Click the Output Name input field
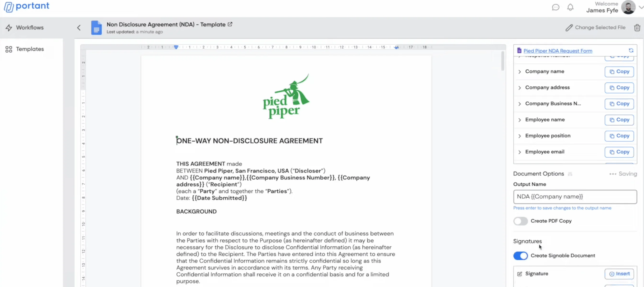The image size is (644, 287). [575, 197]
